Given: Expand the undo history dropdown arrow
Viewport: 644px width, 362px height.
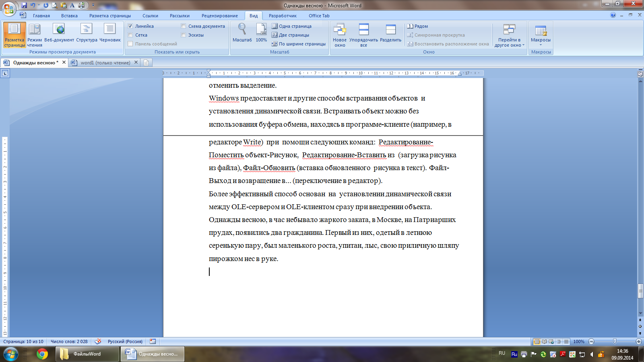Looking at the screenshot, I should 39,5.
